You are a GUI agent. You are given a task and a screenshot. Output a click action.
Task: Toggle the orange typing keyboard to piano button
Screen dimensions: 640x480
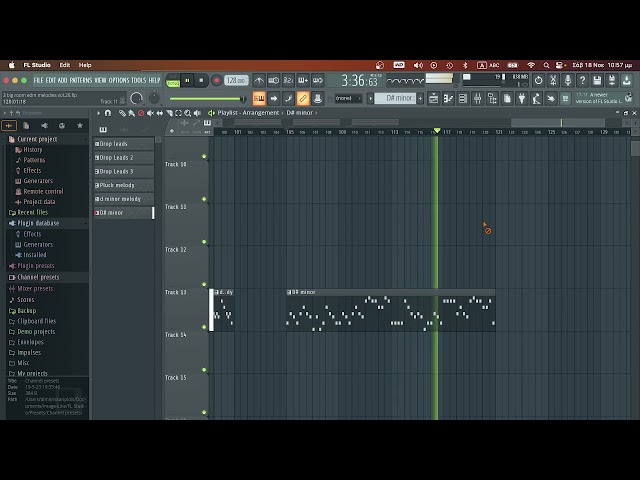259,98
